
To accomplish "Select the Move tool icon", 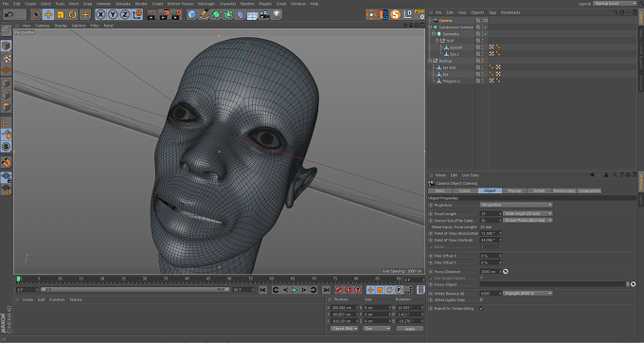I will click(48, 15).
